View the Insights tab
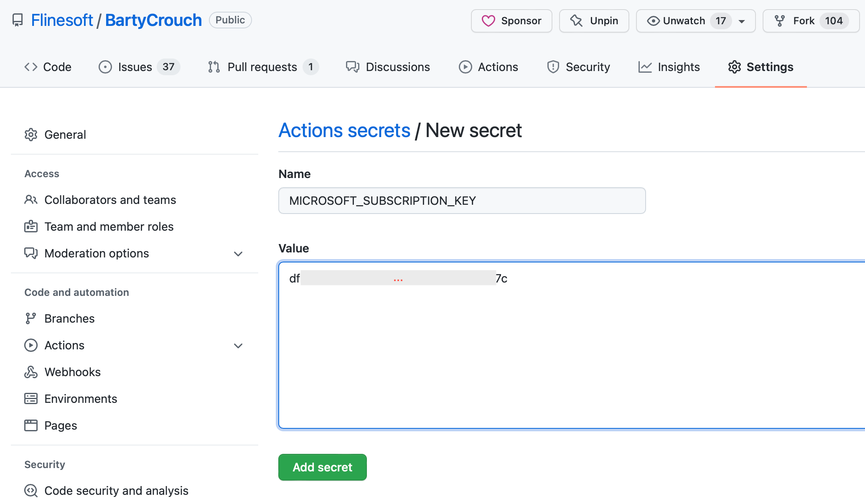 point(669,67)
